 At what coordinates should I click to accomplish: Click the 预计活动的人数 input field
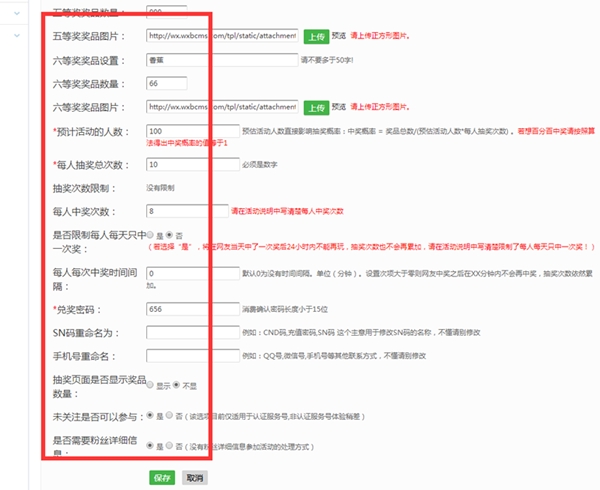[193, 131]
